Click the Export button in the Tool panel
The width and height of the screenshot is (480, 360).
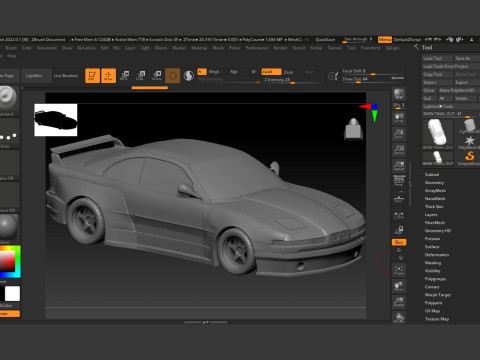467,82
